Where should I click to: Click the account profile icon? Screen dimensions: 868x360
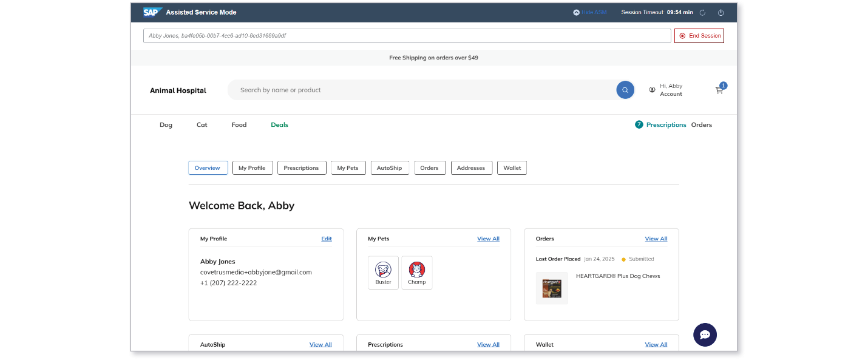point(653,90)
